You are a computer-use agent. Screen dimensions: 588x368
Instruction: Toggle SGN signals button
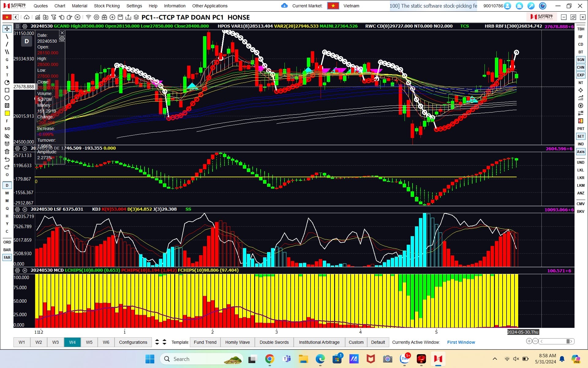(581, 59)
